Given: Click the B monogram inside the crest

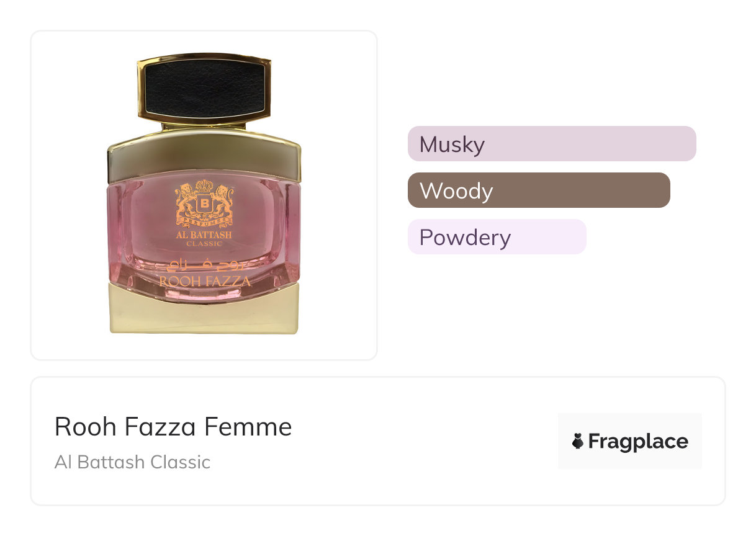Looking at the screenshot, I should click(x=204, y=203).
